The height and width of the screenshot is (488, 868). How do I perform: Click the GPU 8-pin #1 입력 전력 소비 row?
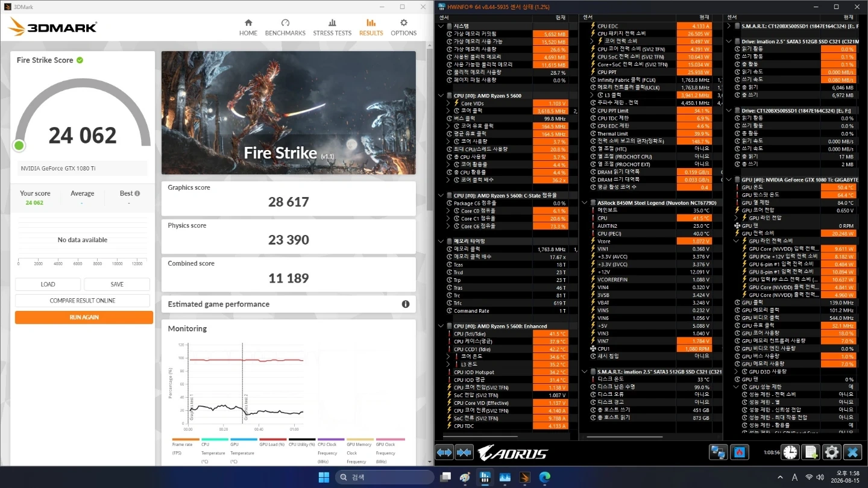798,272
